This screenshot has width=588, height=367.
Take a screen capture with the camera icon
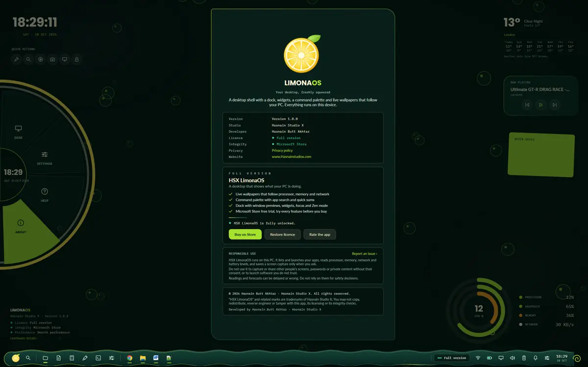pos(52,59)
